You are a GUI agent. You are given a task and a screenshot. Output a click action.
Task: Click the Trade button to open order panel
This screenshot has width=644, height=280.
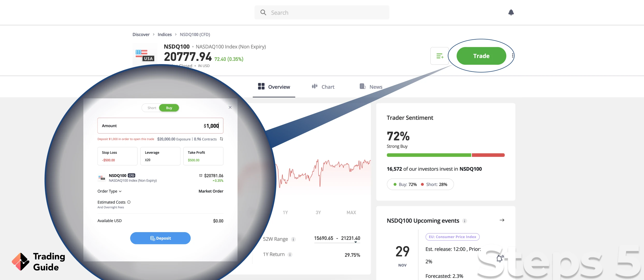coord(481,55)
